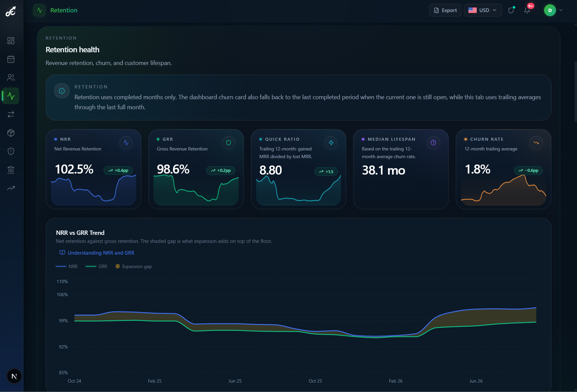Open the USD currency dropdown
577x392 pixels.
(x=483, y=10)
